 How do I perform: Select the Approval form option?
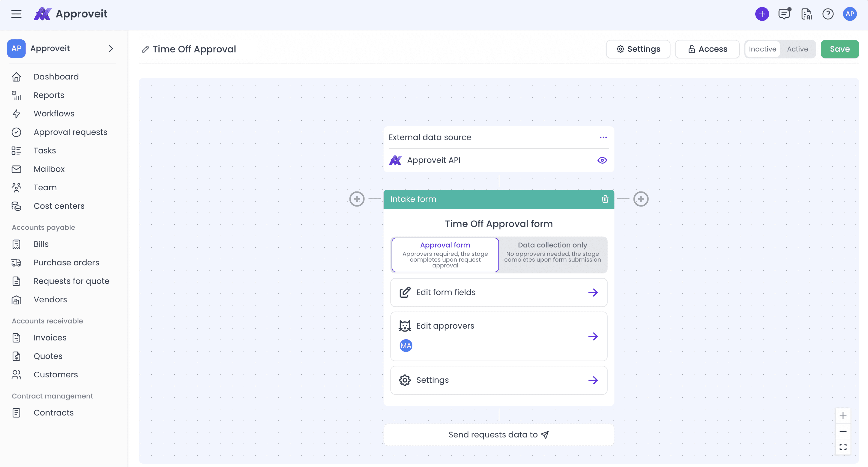coord(445,255)
